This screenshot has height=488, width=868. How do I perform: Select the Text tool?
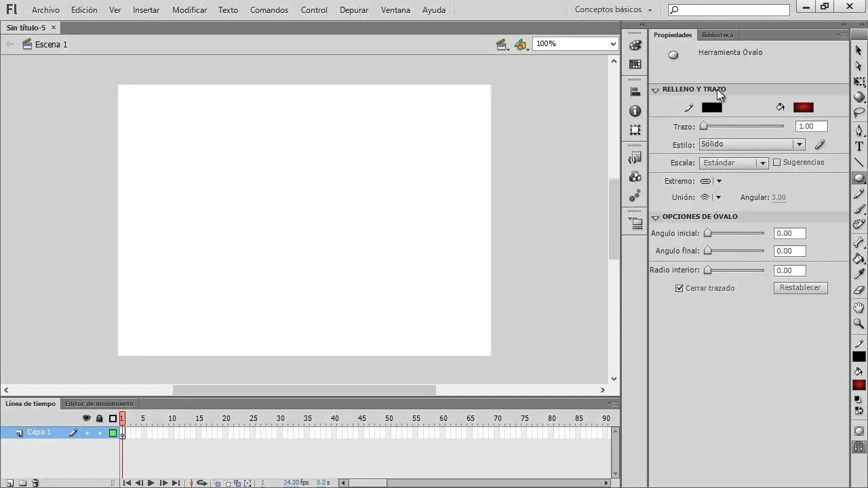point(859,146)
